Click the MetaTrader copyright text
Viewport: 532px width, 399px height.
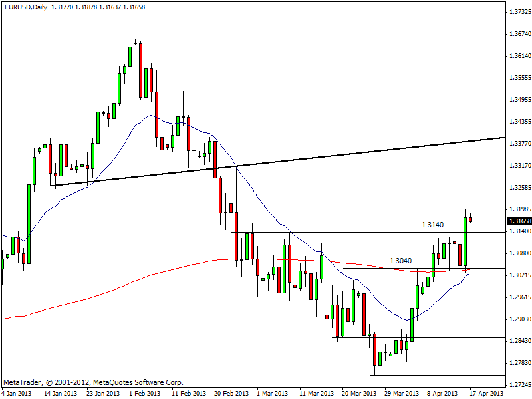tap(93, 383)
